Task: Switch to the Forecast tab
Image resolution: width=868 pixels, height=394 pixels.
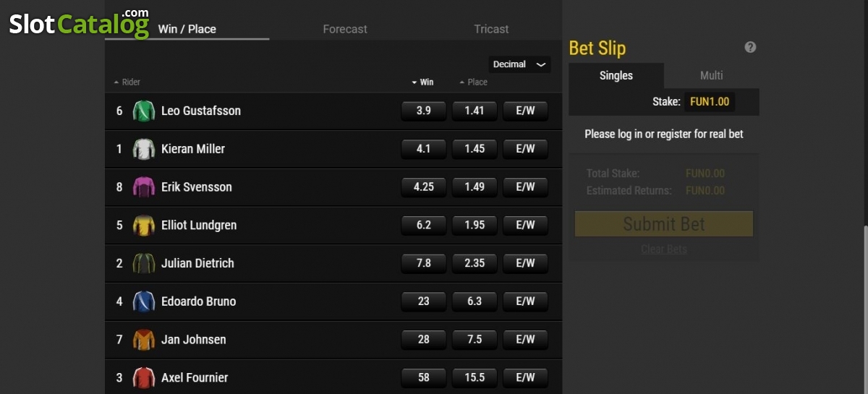Action: pos(345,29)
